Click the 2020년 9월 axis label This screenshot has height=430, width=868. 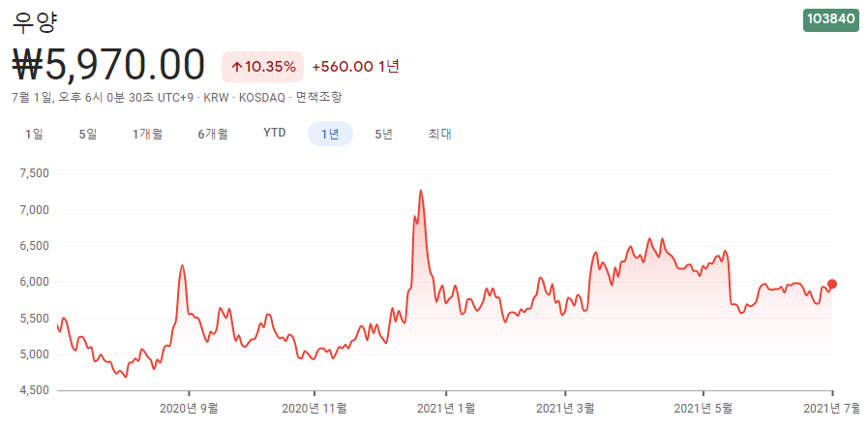(189, 409)
